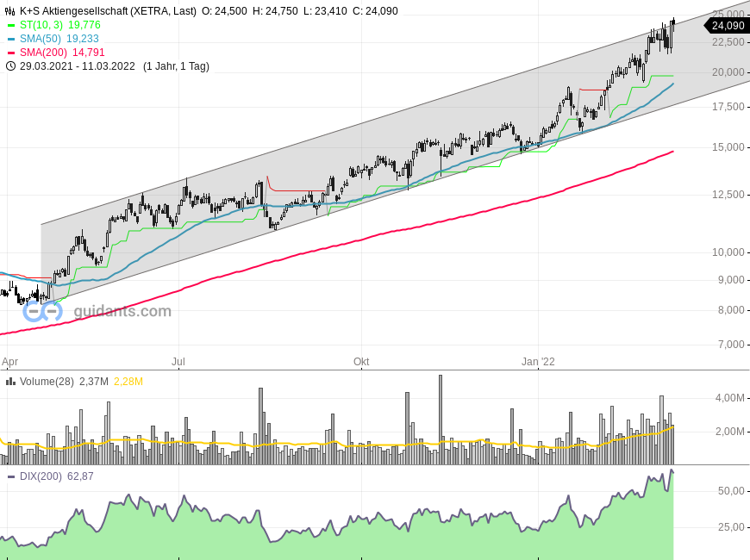The width and height of the screenshot is (750, 560).
Task: Click the (1 Jahr, 1 Tag) period label
Action: click(176, 66)
